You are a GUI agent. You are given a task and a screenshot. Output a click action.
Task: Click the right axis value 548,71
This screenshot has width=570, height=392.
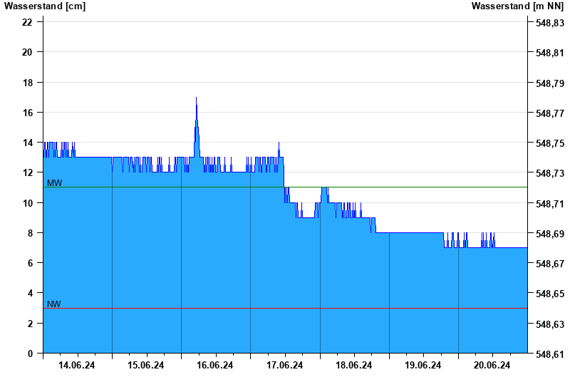550,204
